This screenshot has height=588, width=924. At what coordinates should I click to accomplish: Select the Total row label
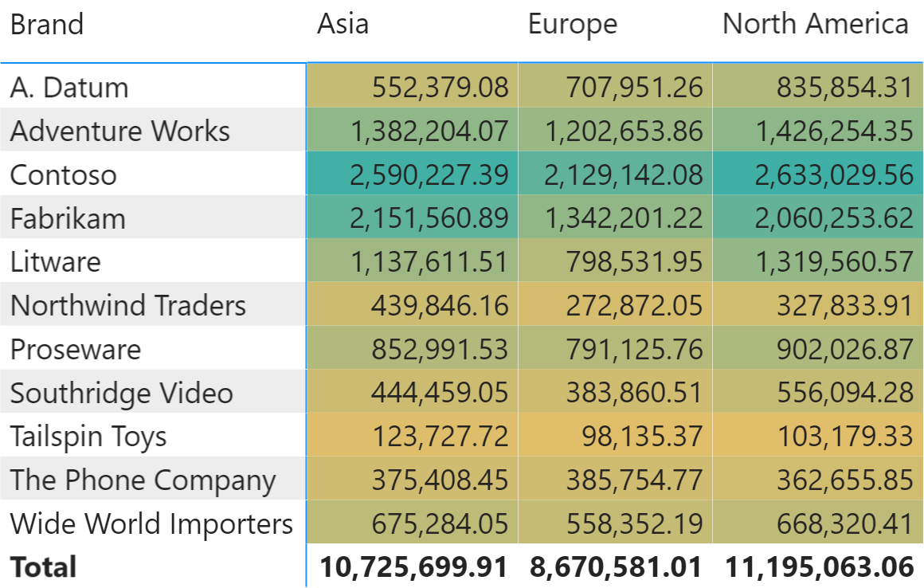point(43,567)
